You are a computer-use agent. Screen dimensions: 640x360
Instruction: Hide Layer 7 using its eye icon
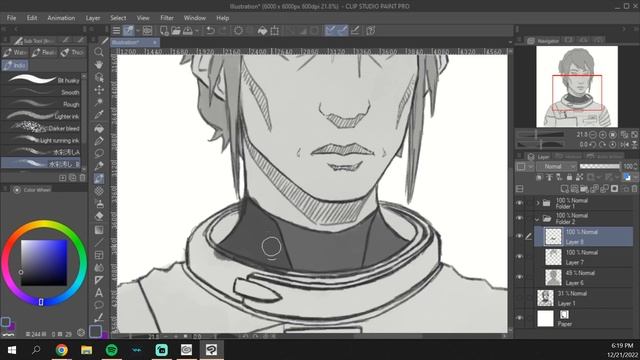click(520, 257)
